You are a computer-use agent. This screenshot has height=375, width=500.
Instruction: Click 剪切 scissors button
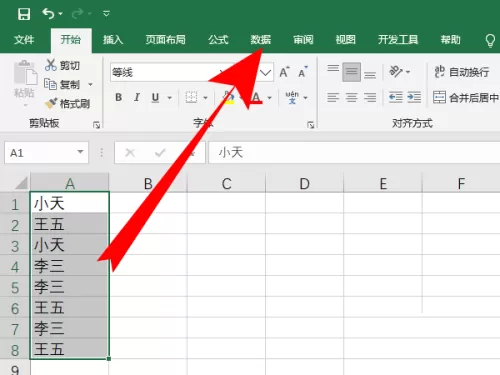click(x=63, y=65)
